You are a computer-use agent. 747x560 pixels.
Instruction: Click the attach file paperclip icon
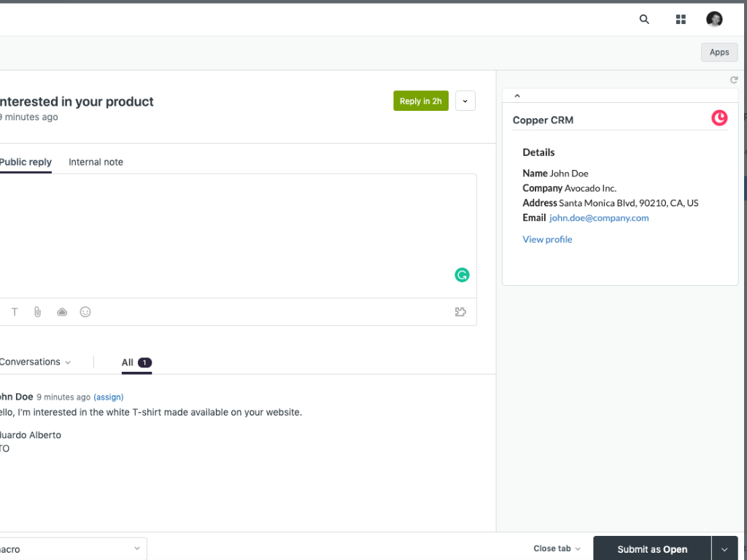37,312
